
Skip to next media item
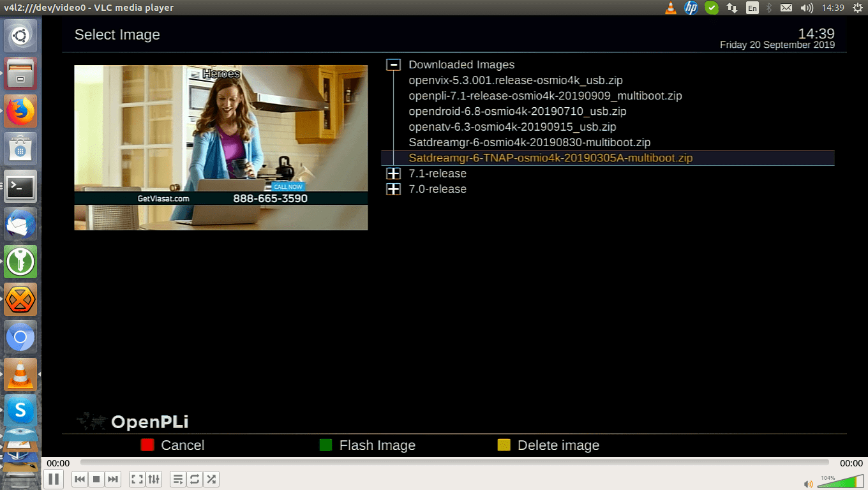(x=113, y=479)
